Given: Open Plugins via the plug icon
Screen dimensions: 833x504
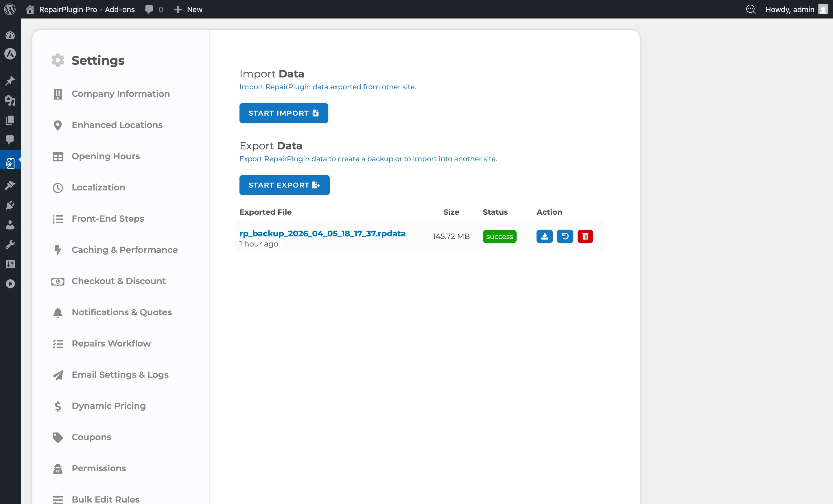Looking at the screenshot, I should coord(10,205).
